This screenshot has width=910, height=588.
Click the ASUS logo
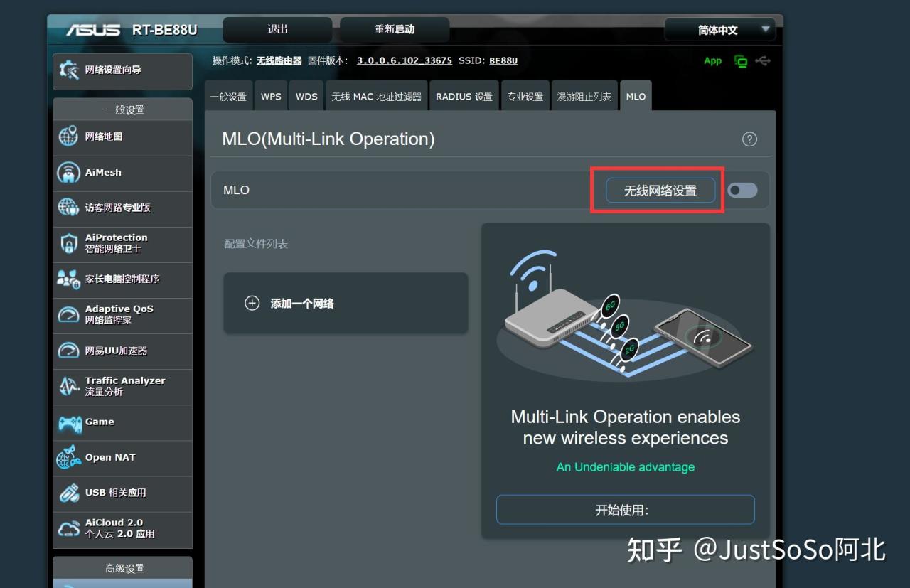[x=93, y=30]
